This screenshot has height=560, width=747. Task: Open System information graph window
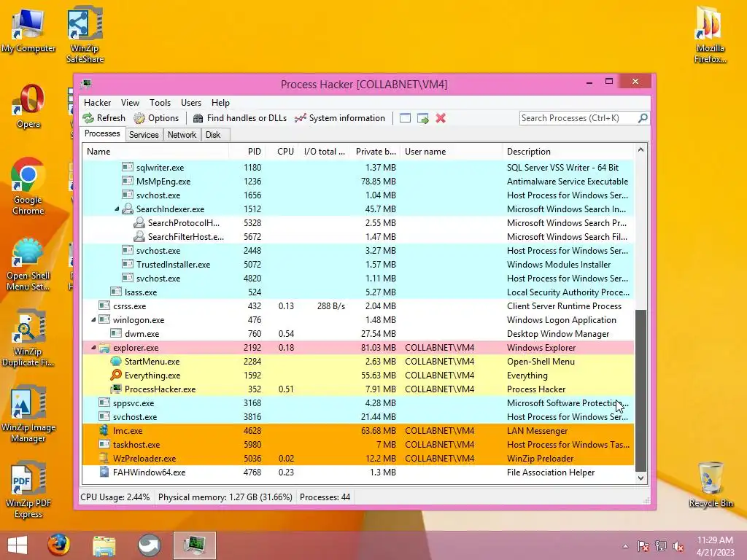(340, 118)
